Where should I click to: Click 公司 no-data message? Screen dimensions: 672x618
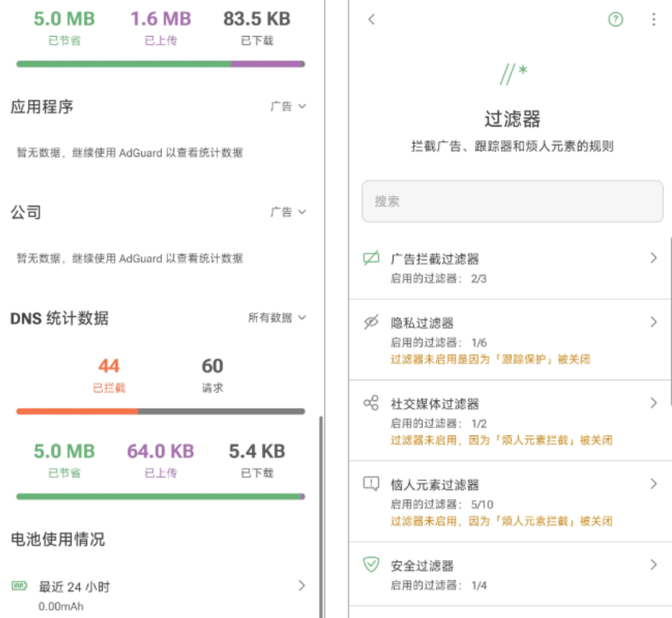coord(130,259)
